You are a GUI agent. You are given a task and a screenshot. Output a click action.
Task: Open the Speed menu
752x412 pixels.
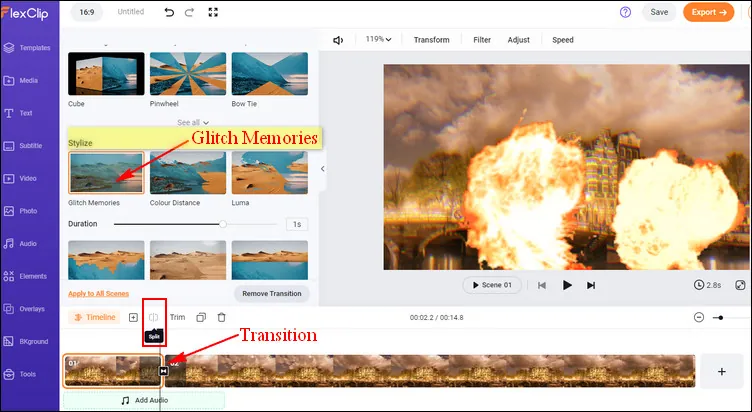coord(563,40)
